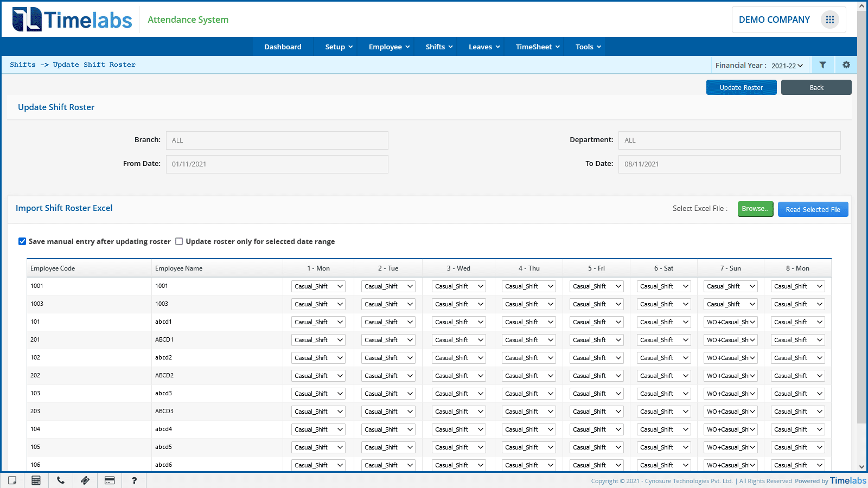Open the apps grid icon beside DEMO COMPANY
This screenshot has height=488, width=868.
pyautogui.click(x=829, y=20)
